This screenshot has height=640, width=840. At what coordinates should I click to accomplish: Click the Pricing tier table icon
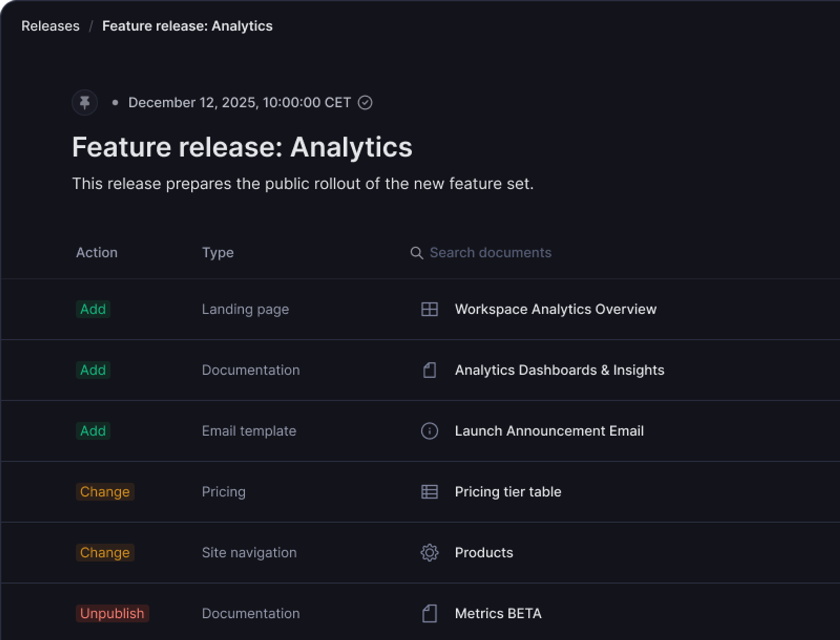click(429, 491)
